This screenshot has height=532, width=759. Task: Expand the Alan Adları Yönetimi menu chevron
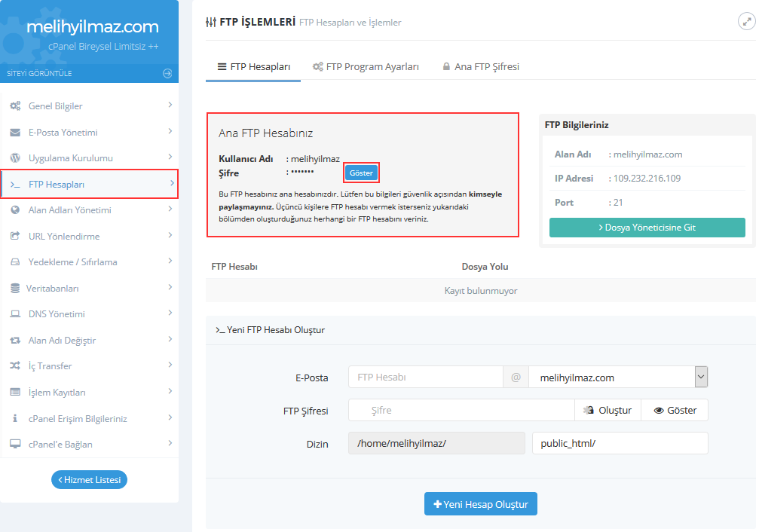[170, 209]
